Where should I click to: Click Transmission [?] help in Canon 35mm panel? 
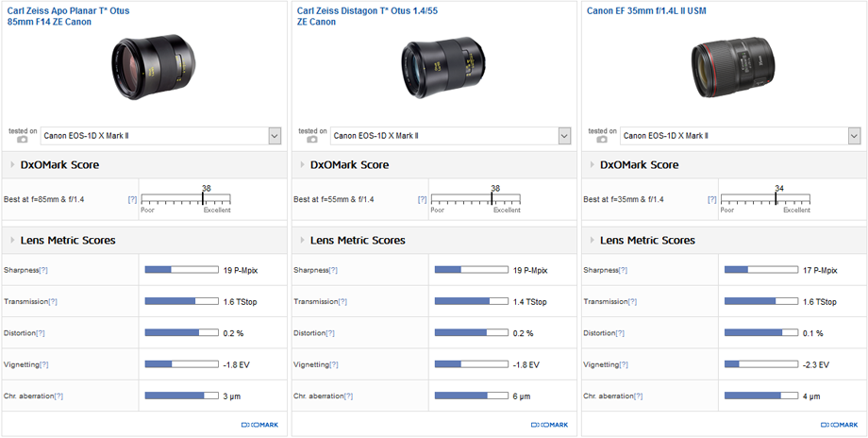(633, 302)
